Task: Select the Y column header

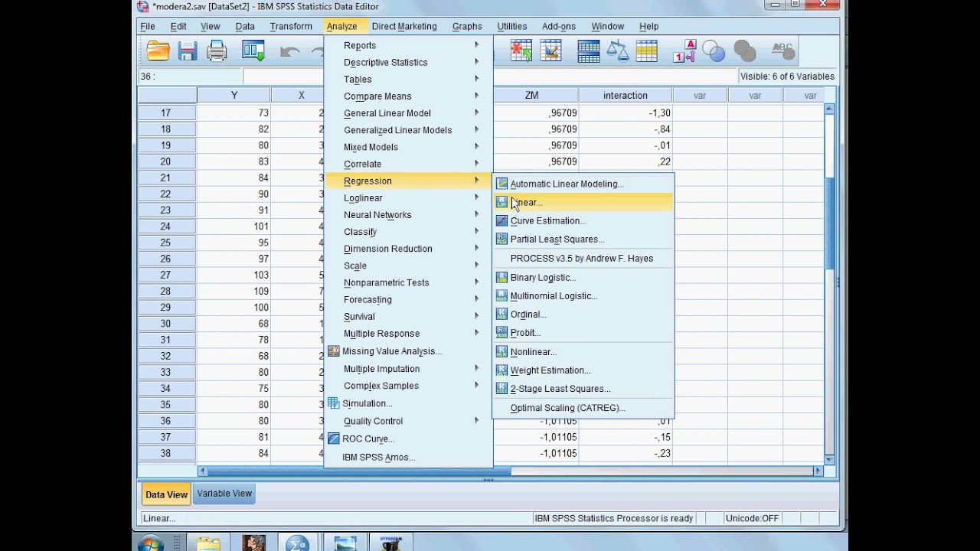Action: [234, 96]
